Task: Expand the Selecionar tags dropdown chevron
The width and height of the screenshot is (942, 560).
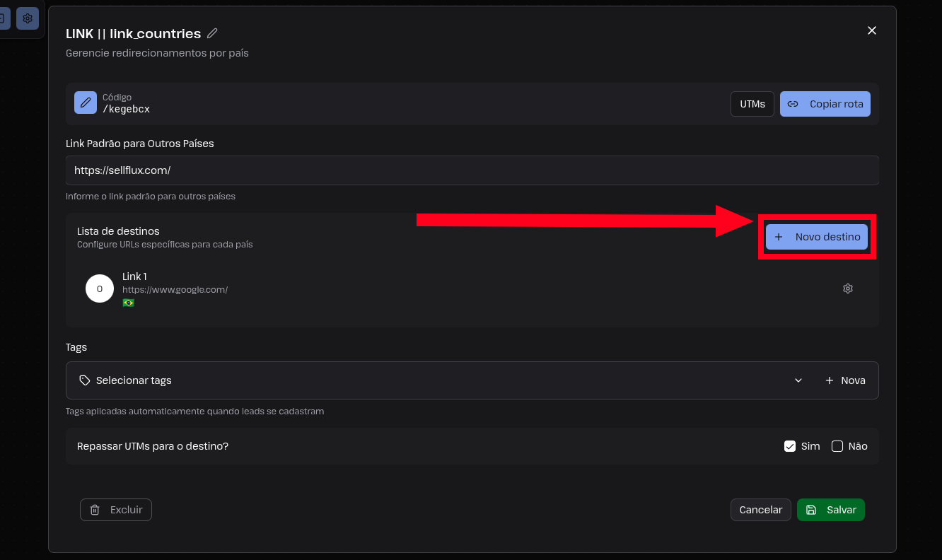Action: click(798, 380)
